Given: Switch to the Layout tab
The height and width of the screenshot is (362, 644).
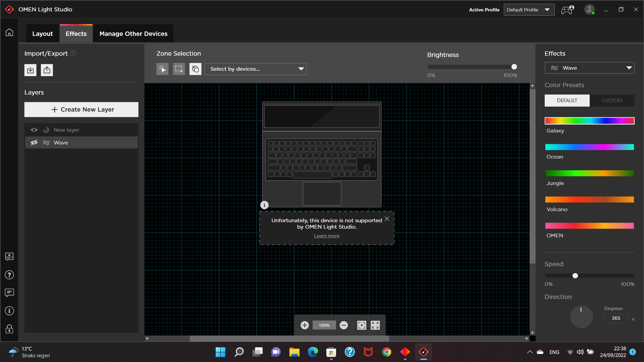Looking at the screenshot, I should (x=42, y=34).
